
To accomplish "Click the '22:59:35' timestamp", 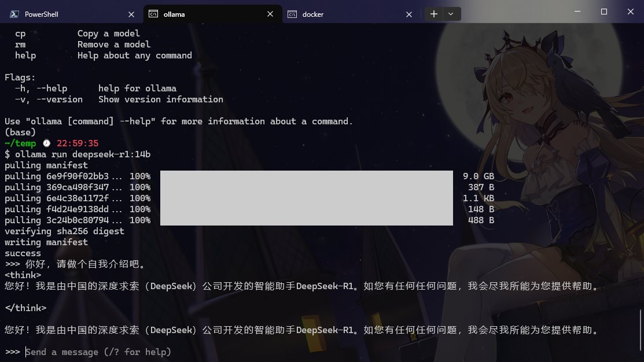I will coord(78,143).
